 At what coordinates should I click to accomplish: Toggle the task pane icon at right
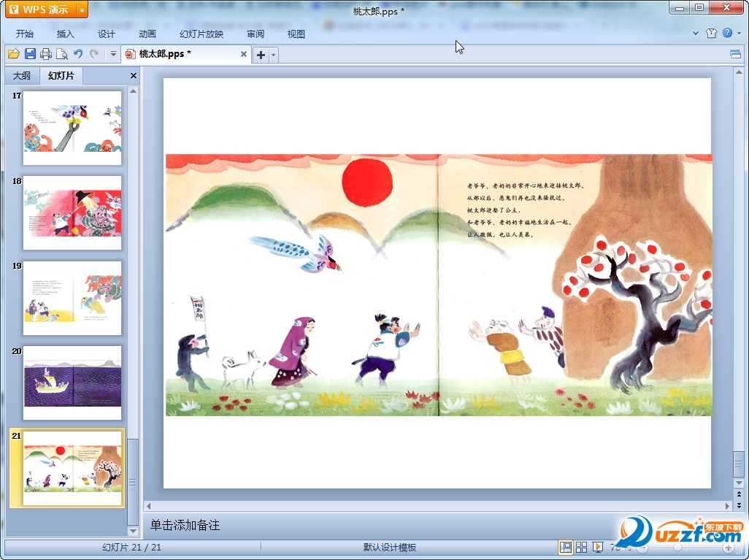pyautogui.click(x=736, y=54)
